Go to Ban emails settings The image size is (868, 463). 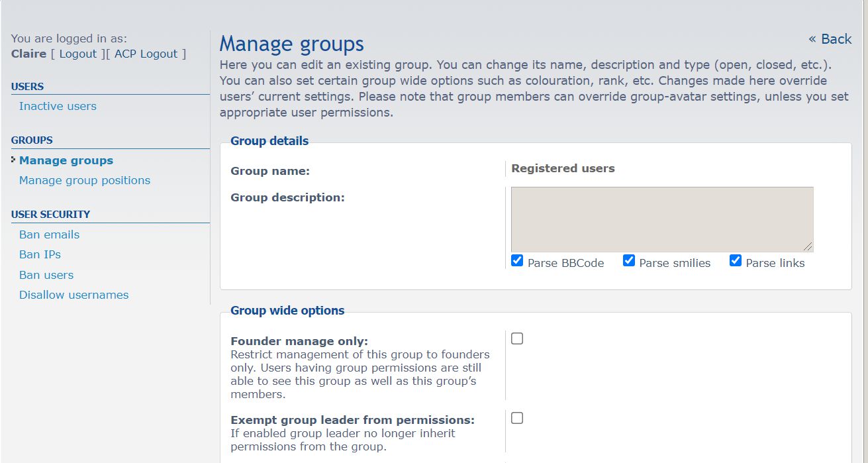tap(49, 234)
